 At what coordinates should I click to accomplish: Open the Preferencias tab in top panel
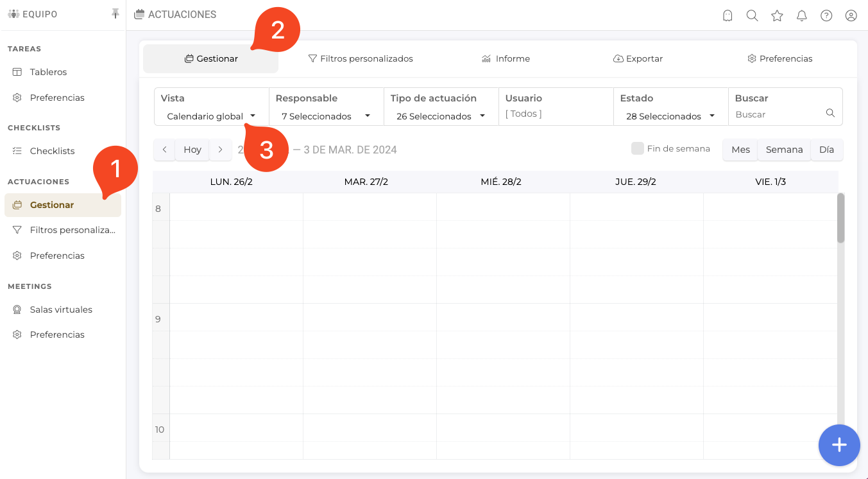click(779, 58)
